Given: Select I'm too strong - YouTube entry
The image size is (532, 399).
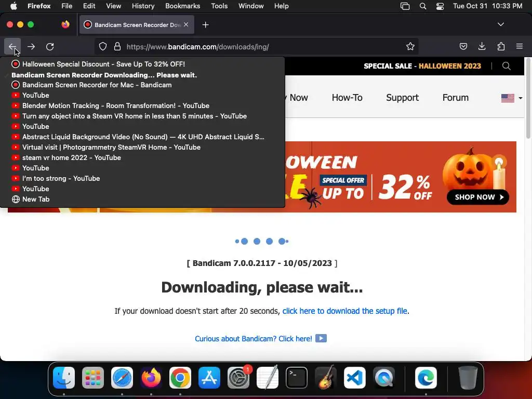Looking at the screenshot, I should 142,179.
